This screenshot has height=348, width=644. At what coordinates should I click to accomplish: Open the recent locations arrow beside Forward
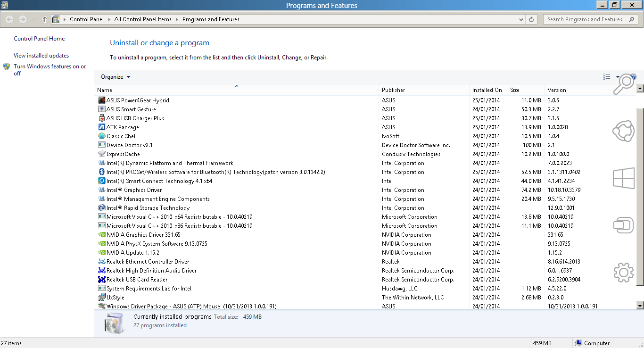[x=34, y=19]
